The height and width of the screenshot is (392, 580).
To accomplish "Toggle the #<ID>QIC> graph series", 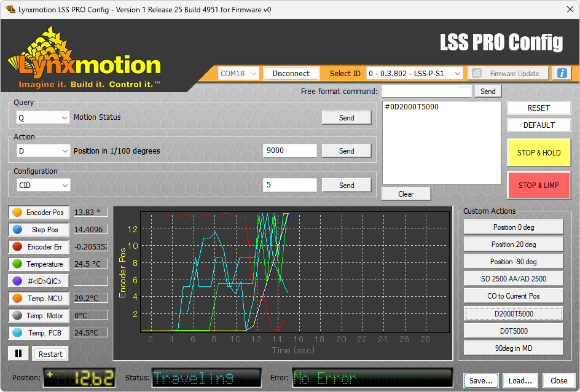I will click(x=39, y=281).
